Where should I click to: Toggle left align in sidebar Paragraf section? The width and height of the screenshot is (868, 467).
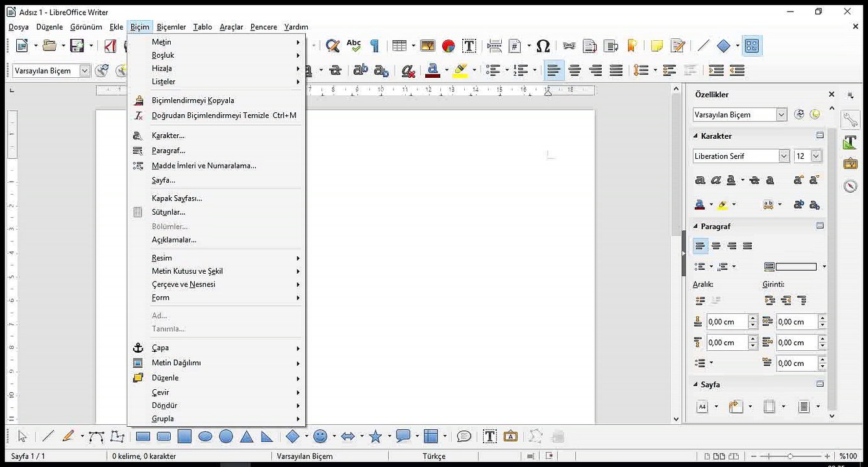tap(700, 246)
